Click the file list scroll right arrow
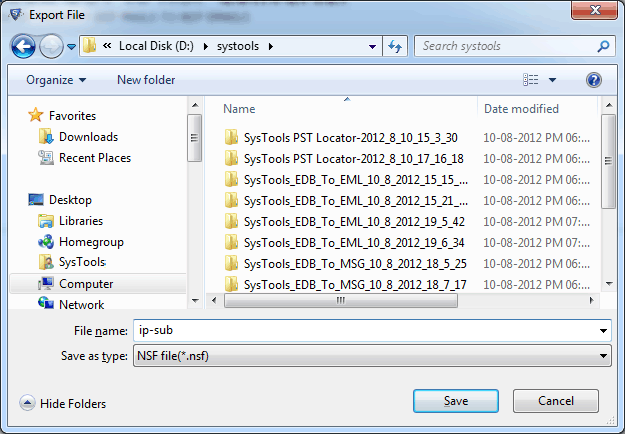 [x=592, y=301]
